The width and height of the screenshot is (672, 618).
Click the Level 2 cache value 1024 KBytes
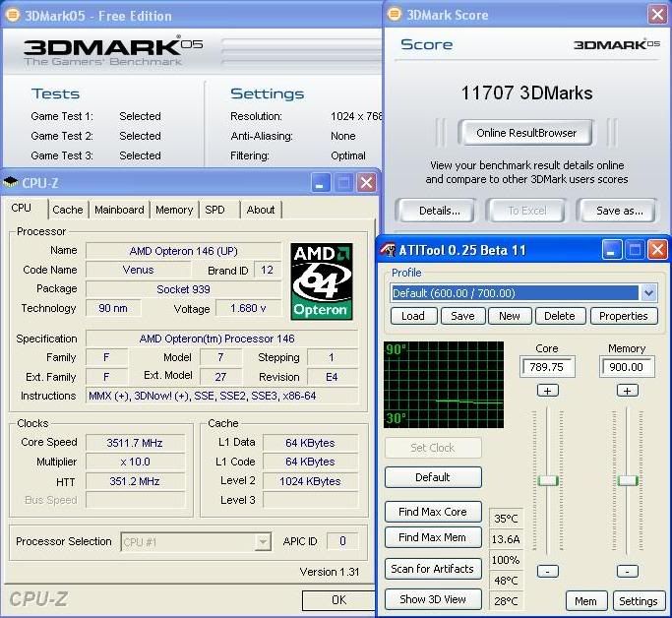coord(310,481)
